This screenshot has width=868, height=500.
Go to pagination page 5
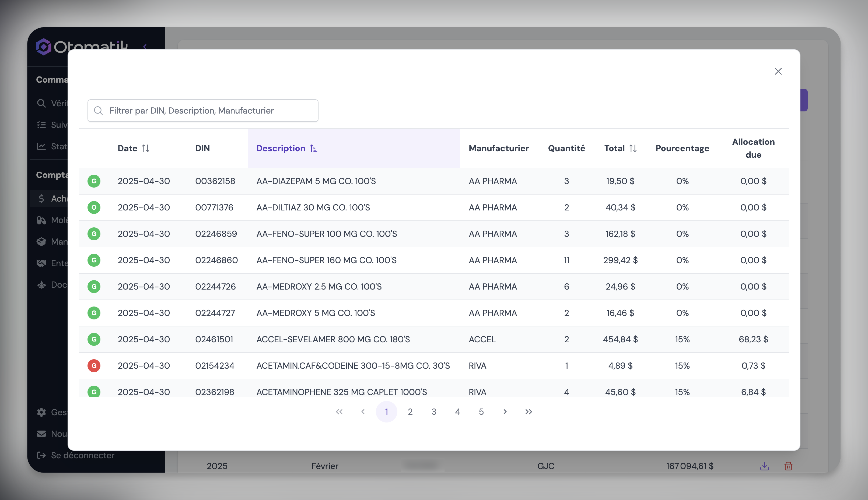[481, 412]
